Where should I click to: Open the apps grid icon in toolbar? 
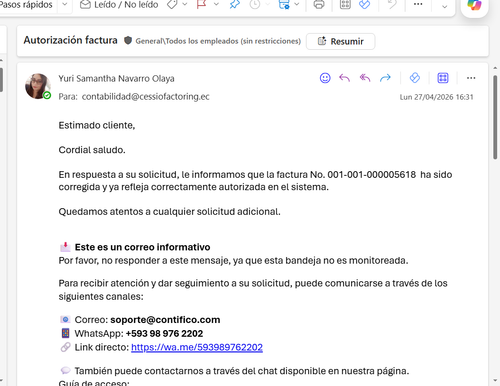(345, 5)
